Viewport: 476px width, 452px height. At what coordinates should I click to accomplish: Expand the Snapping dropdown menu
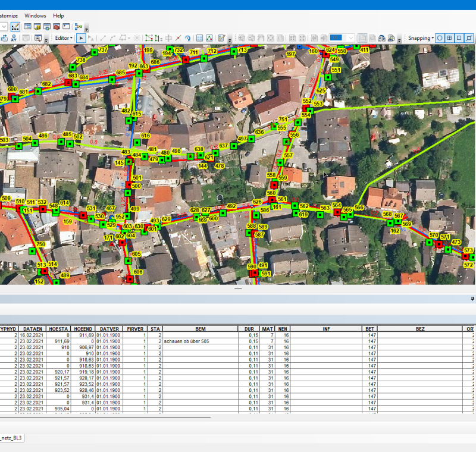[x=420, y=38]
